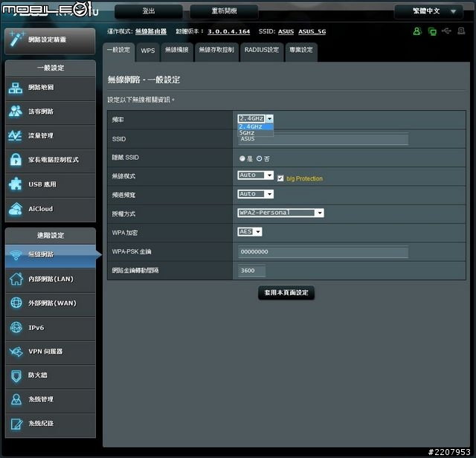Click the 套用本頁面設定 apply button
Image resolution: width=476 pixels, height=458 pixels.
point(286,293)
